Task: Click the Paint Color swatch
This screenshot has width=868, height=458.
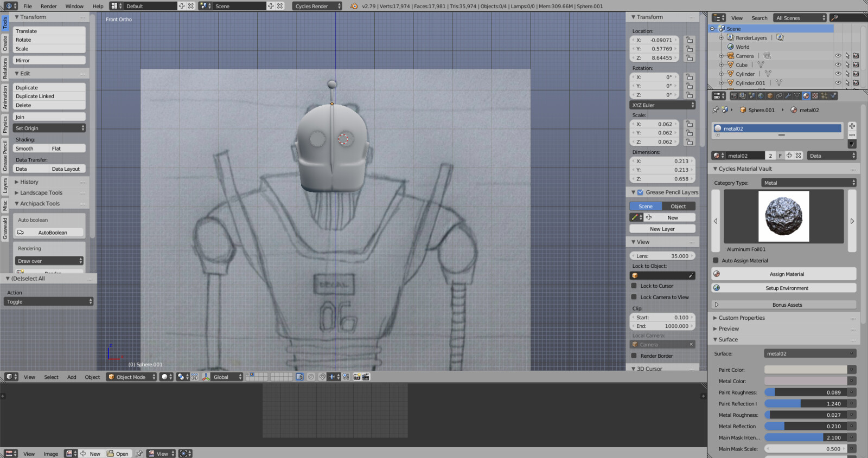Action: 806,370
